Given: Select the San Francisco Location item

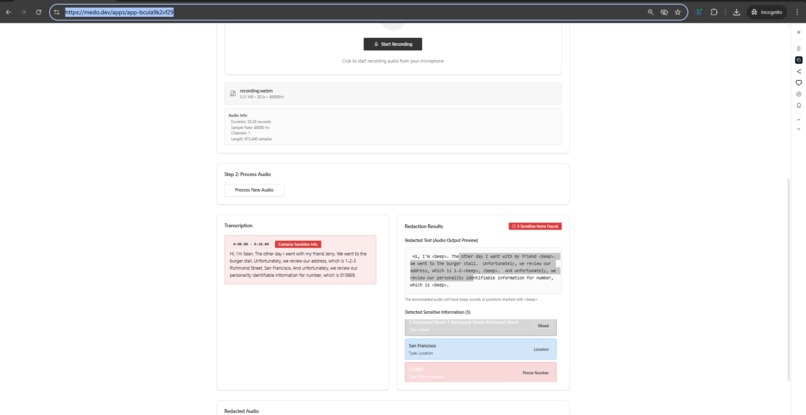Looking at the screenshot, I should coord(481,349).
